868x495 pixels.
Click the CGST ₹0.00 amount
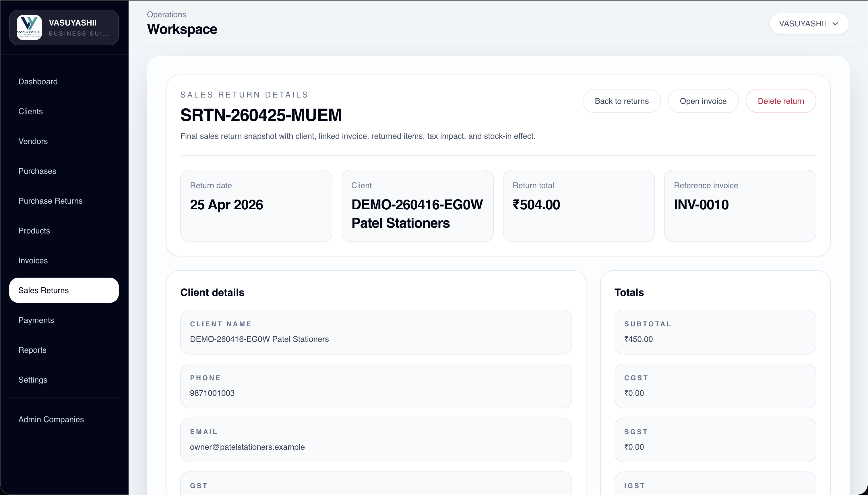pyautogui.click(x=634, y=393)
